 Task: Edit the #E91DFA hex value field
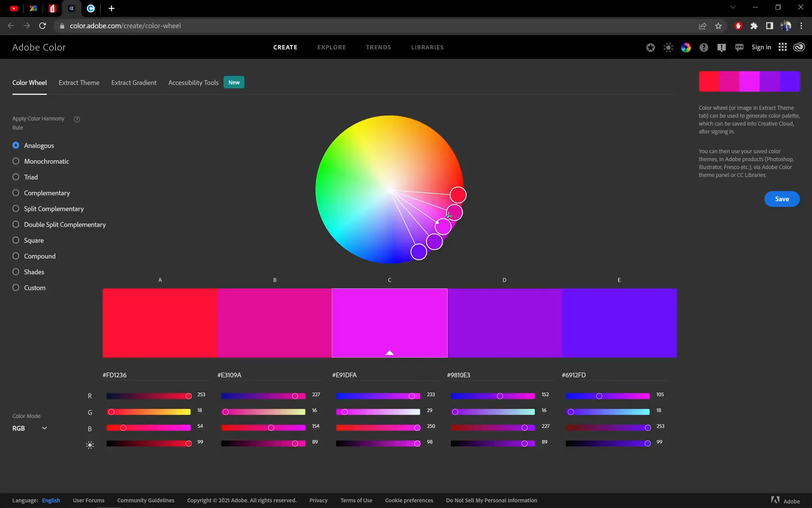(x=385, y=375)
